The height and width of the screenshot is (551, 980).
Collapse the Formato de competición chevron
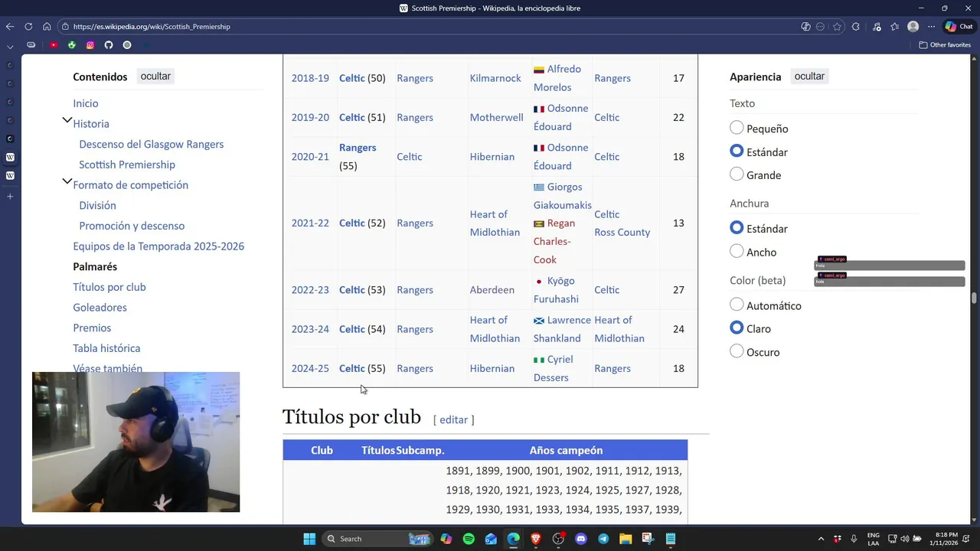(67, 182)
